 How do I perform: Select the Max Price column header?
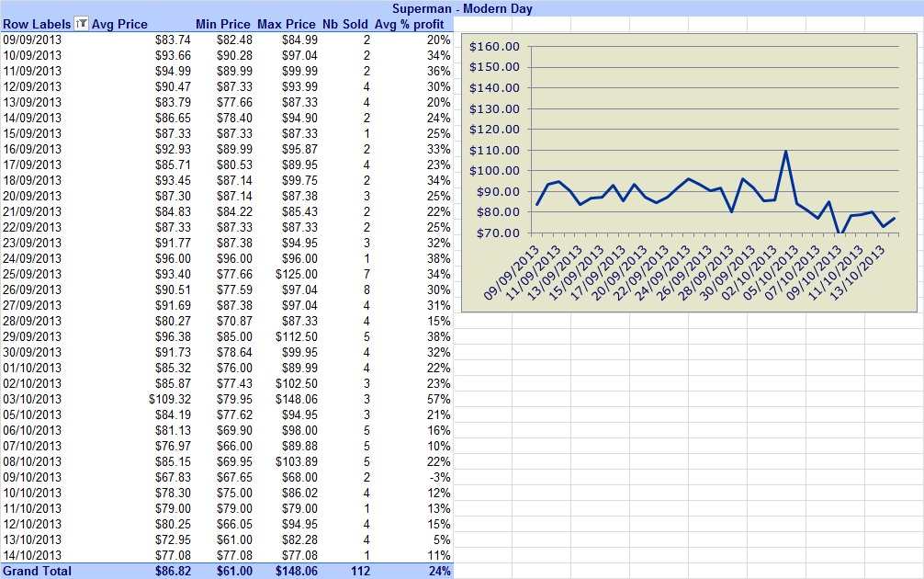287,24
